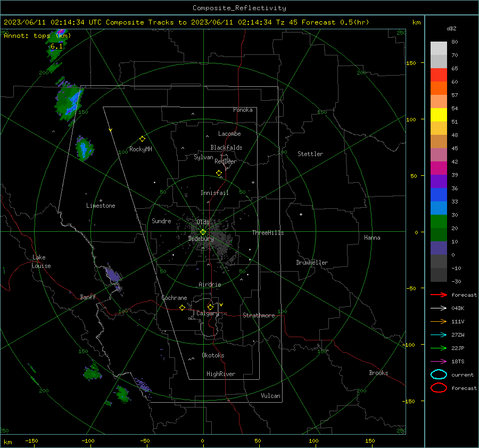The height and width of the screenshot is (448, 479).
Task: Click the Airdrie map label
Action: coord(210,284)
